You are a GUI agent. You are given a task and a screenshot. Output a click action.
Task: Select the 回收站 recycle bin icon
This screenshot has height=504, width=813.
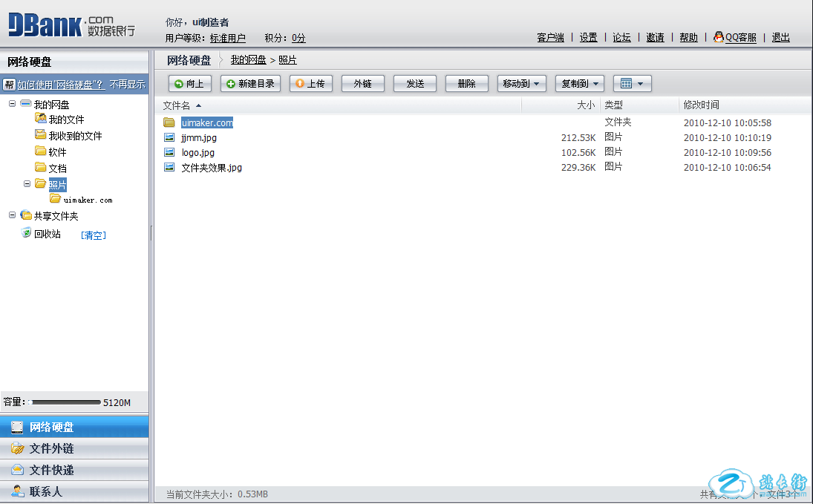(x=27, y=233)
